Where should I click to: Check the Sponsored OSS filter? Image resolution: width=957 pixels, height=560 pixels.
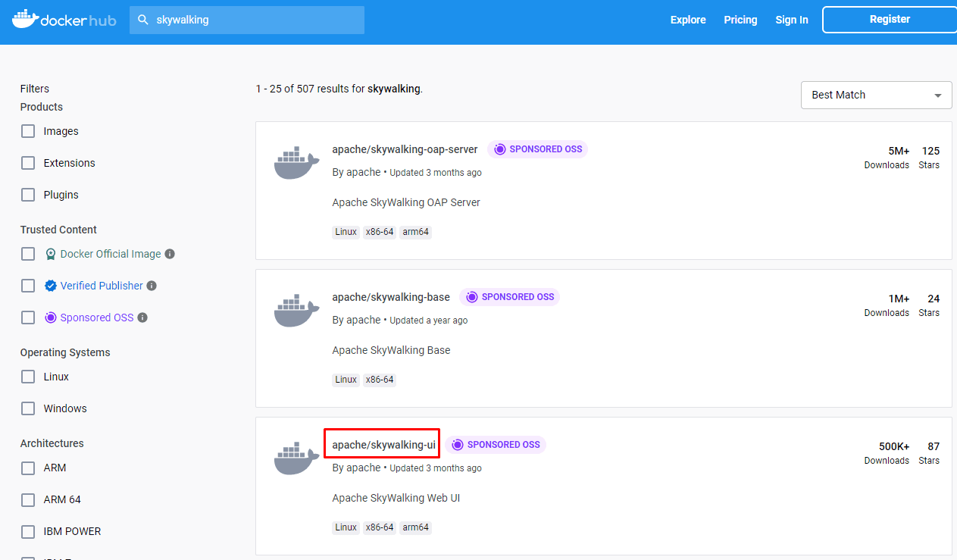[x=28, y=318]
